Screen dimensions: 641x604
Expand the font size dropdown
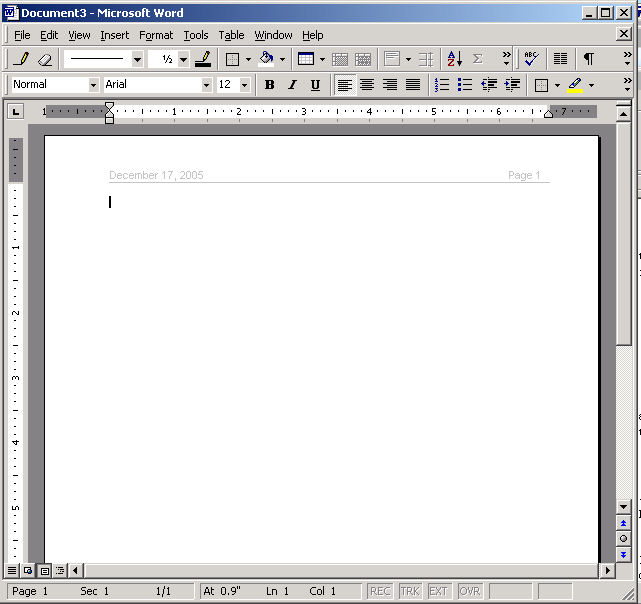click(x=245, y=85)
